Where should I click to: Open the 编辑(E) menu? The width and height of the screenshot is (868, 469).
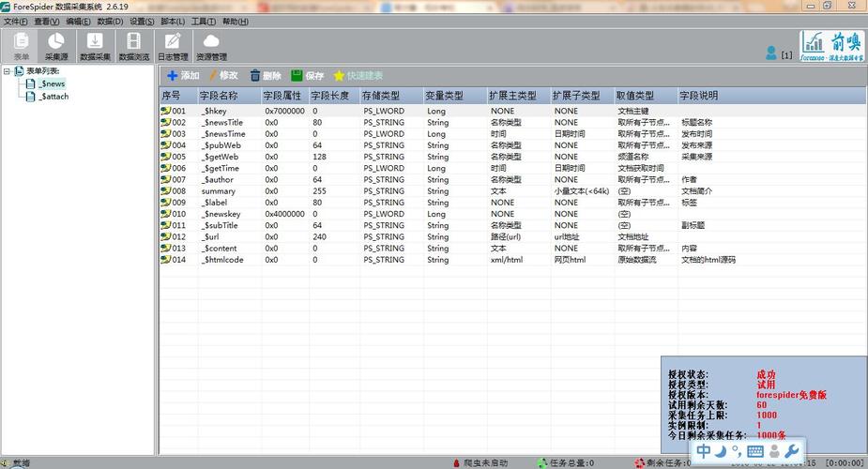[x=78, y=22]
